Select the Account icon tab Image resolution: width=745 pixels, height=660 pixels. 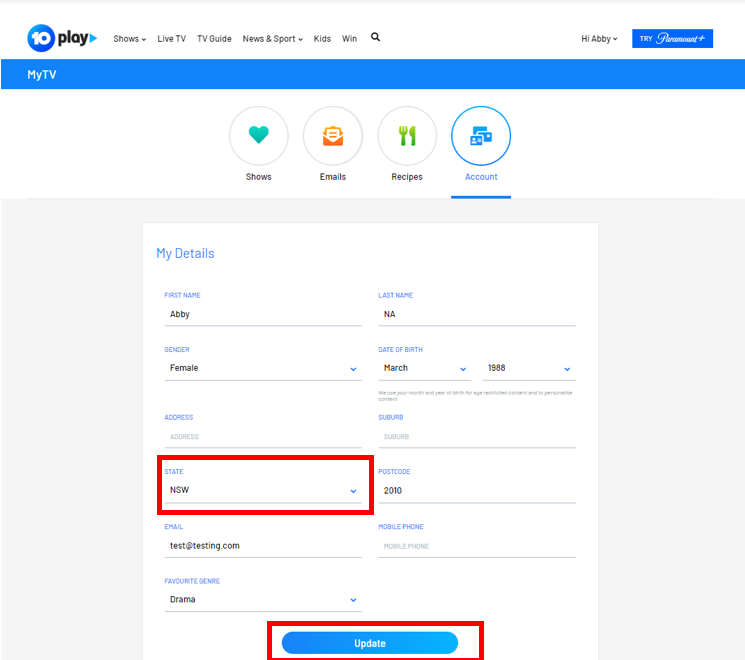tap(481, 135)
